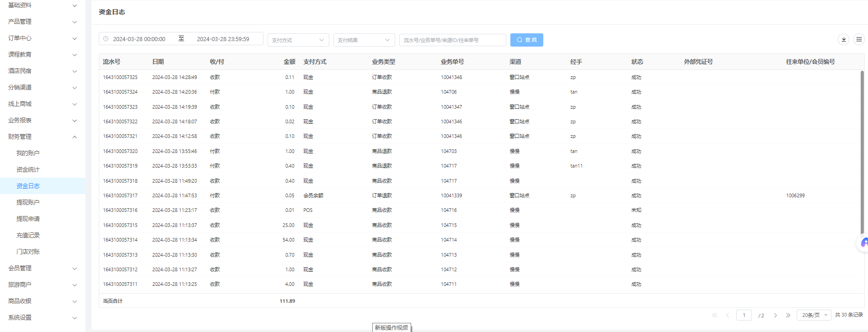
Task: Click the 查找 search button
Action: [526, 40]
